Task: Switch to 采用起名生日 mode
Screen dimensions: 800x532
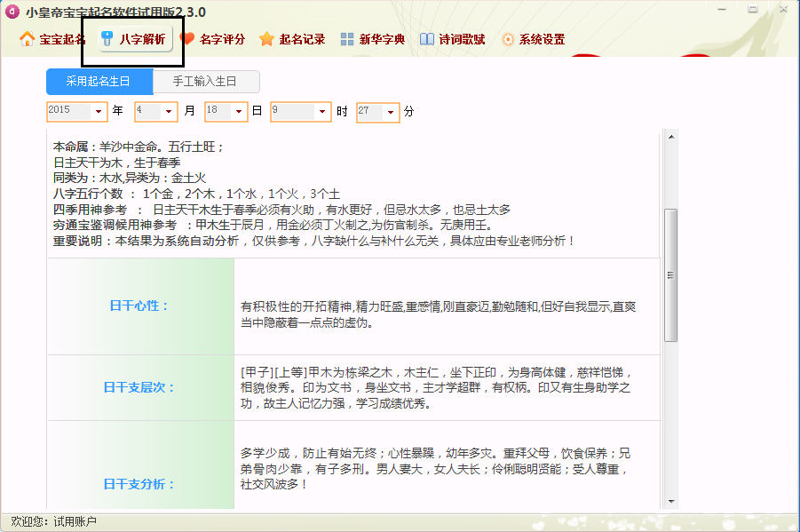Action: tap(99, 82)
